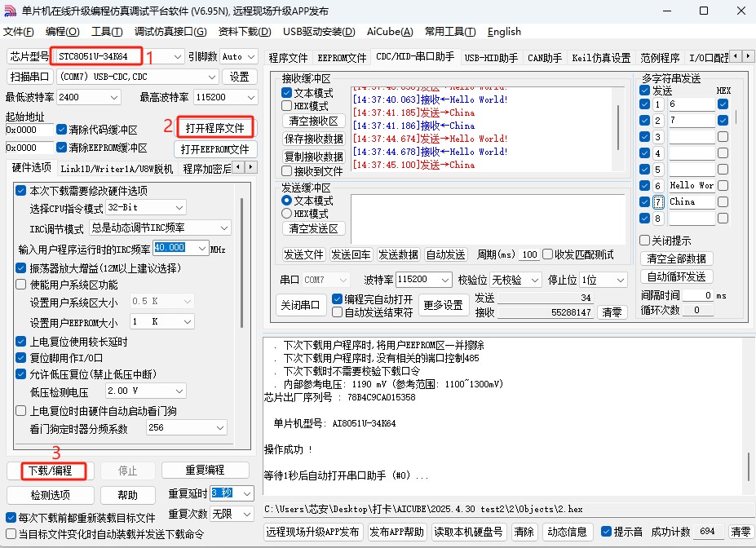Click 打开程序文件 button
Image resolution: width=756 pixels, height=548 pixels.
[215, 128]
